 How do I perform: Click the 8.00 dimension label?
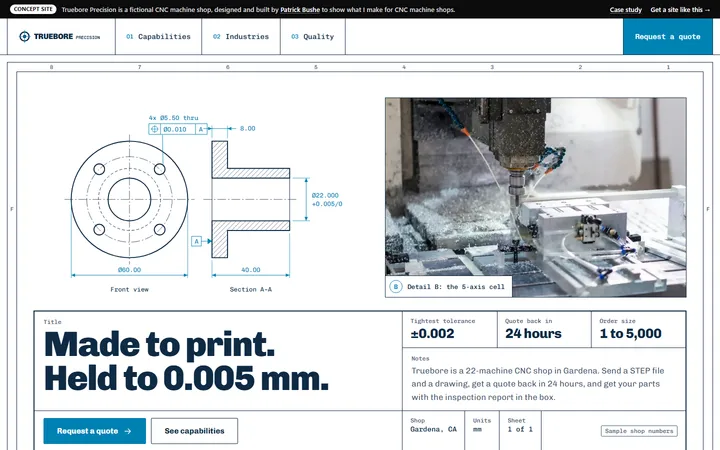coord(248,129)
